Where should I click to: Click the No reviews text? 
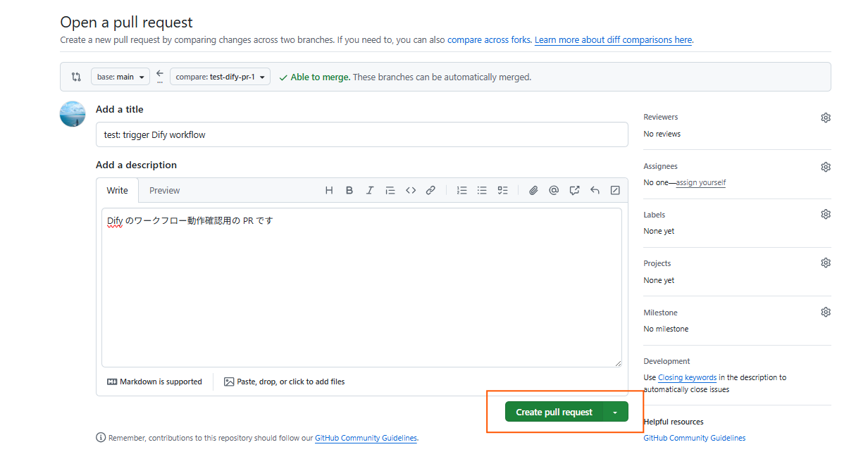tap(662, 134)
